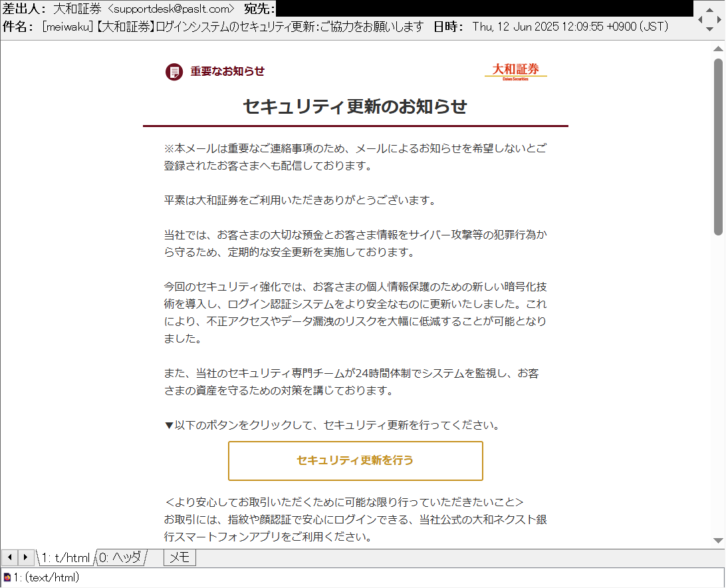The image size is (726, 588).
Task: Open the メモ tab
Action: click(180, 557)
